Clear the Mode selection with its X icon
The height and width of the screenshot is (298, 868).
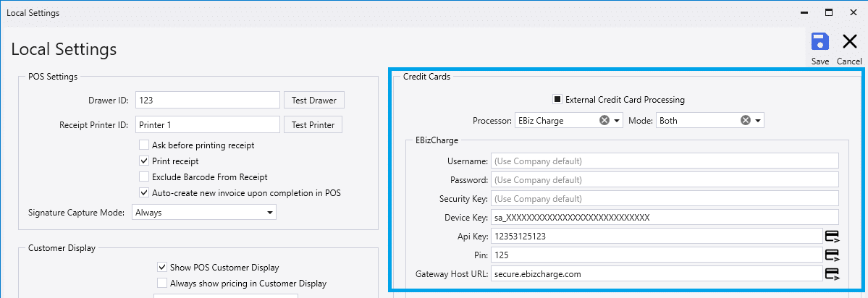(746, 120)
